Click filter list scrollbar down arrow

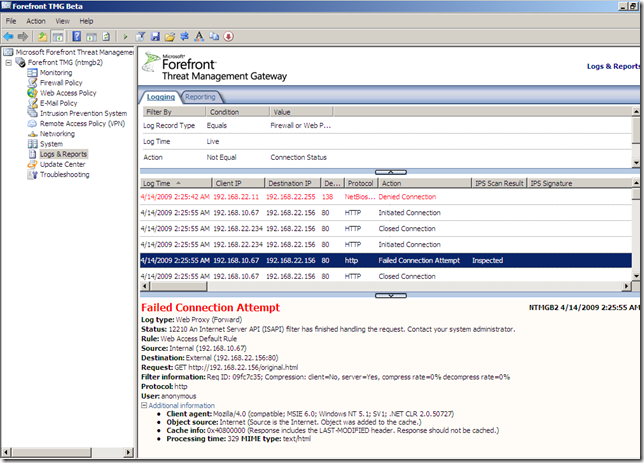pos(636,163)
